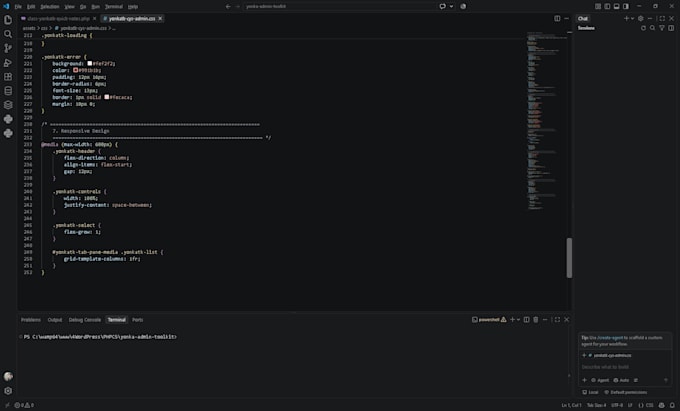Maximize the terminal panel size
The height and width of the screenshot is (411, 680).
click(x=557, y=320)
